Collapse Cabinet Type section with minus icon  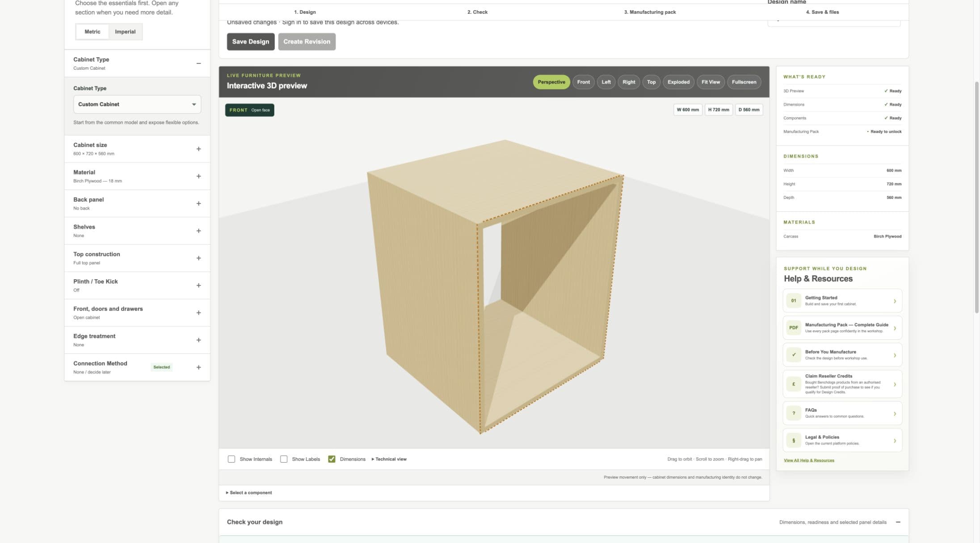click(x=198, y=63)
